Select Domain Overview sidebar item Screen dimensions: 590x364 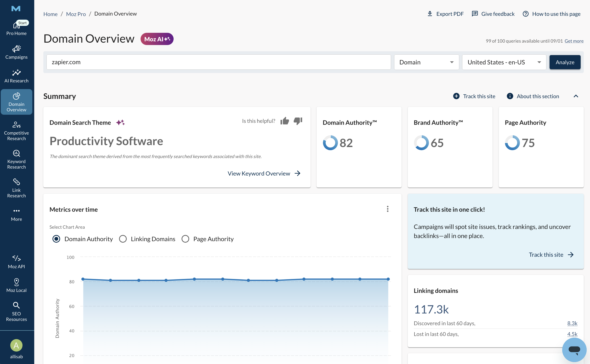(x=16, y=102)
